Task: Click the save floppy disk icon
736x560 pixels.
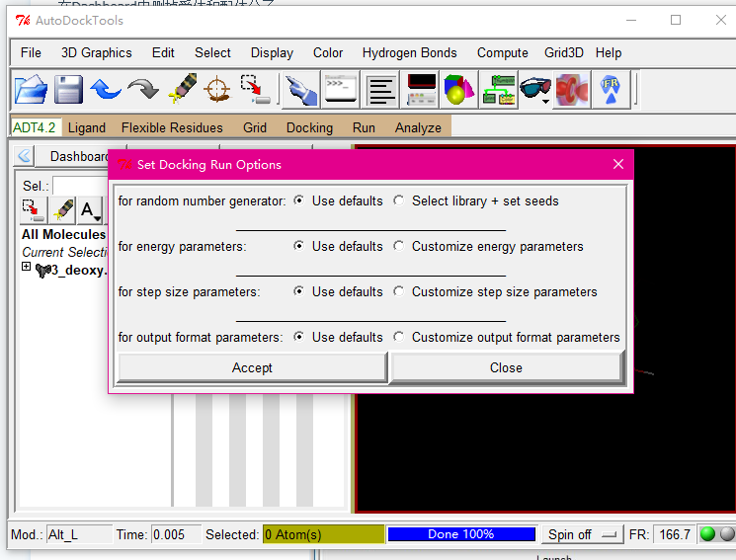Action: [x=68, y=90]
